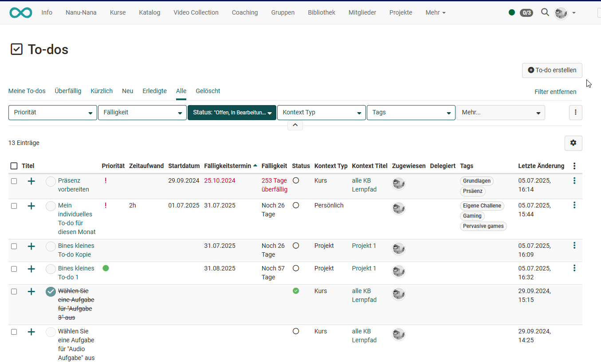This screenshot has width=601, height=364.
Task: Expand row details for Präsenz vorbereiten
Action: tap(31, 181)
